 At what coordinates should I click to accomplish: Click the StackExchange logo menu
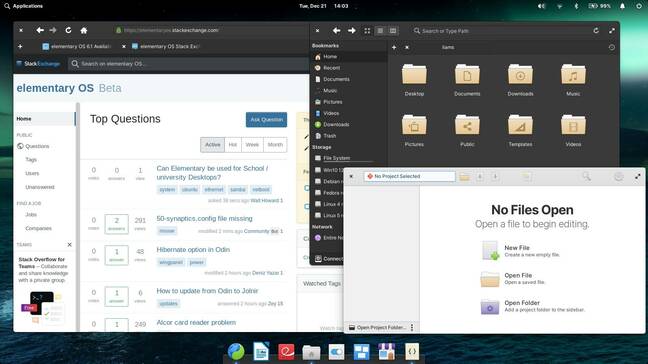(38, 64)
